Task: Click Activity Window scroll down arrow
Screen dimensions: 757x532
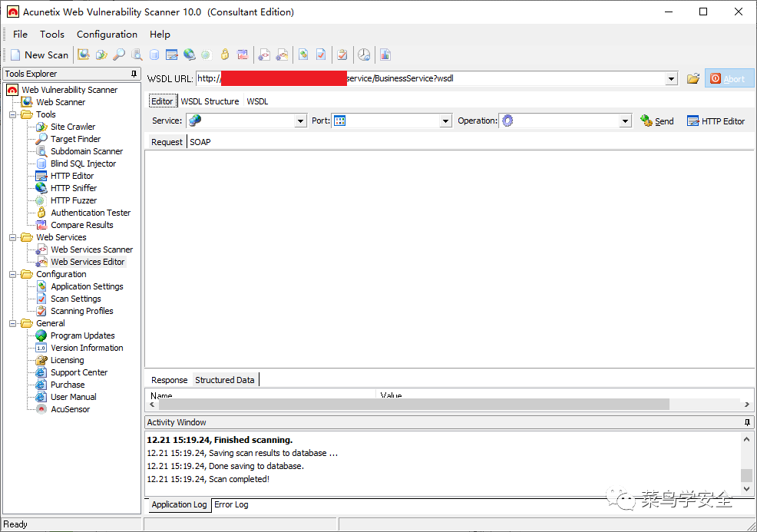Action: (746, 488)
